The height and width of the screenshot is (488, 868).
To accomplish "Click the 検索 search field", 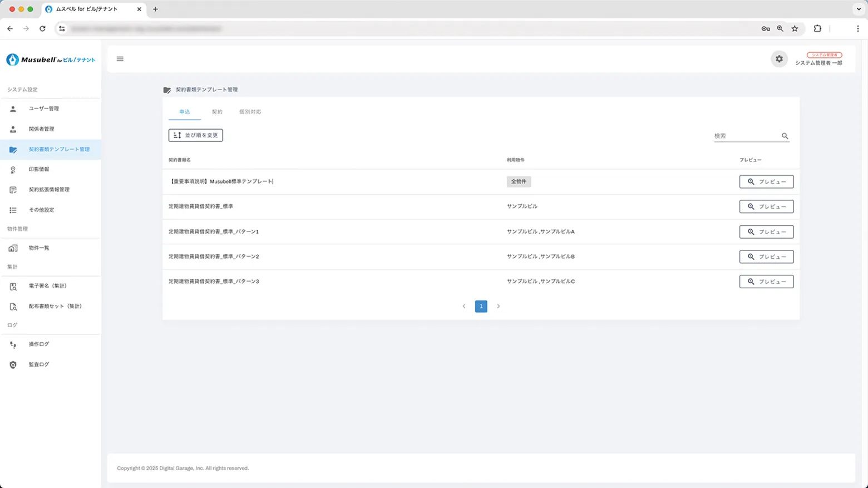I will pyautogui.click(x=746, y=136).
